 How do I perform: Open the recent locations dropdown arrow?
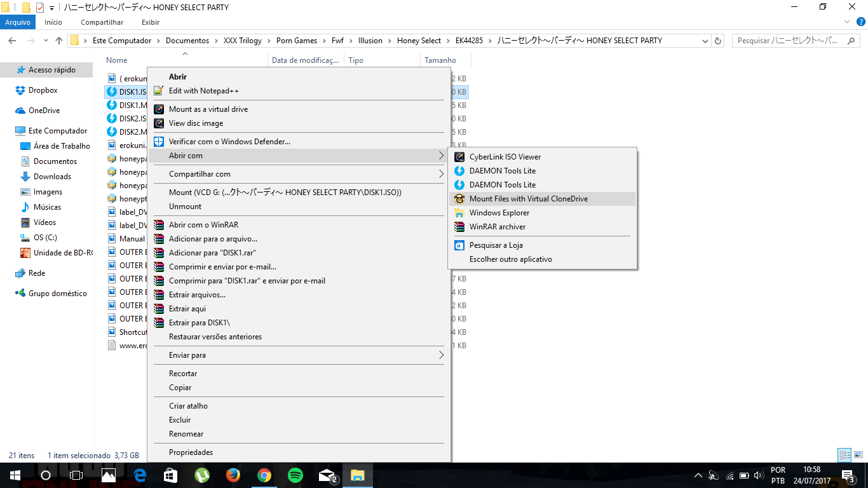(x=44, y=41)
